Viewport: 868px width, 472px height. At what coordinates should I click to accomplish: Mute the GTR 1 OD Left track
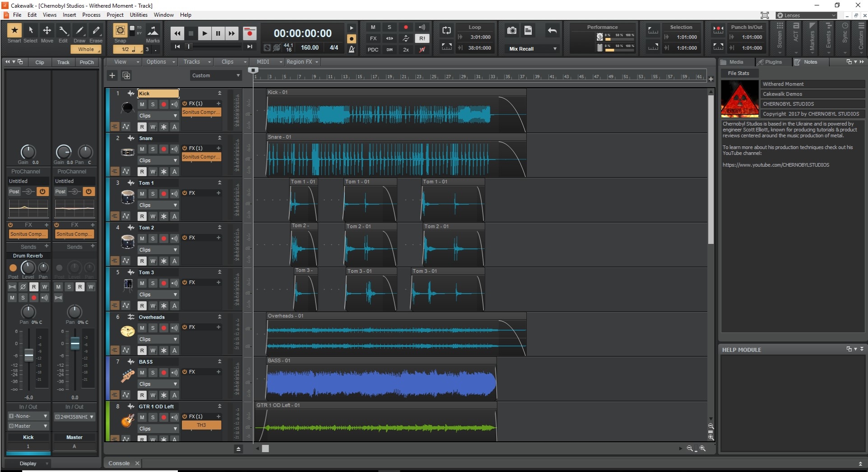coord(142,417)
